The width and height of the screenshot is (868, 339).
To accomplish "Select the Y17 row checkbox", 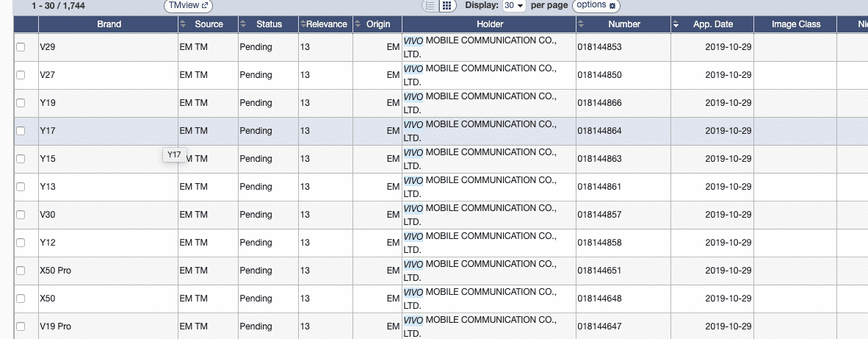I will (21, 131).
